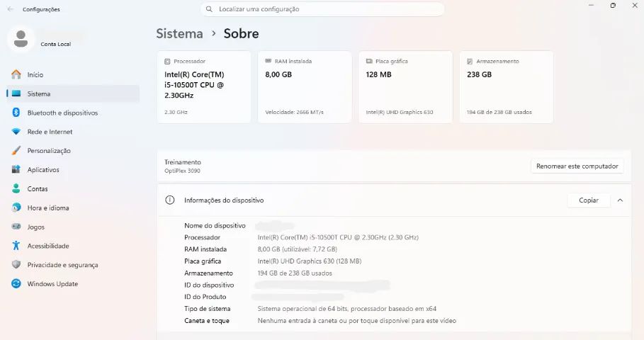644x340 pixels.
Task: Copy device information with Copiar button
Action: (x=589, y=200)
